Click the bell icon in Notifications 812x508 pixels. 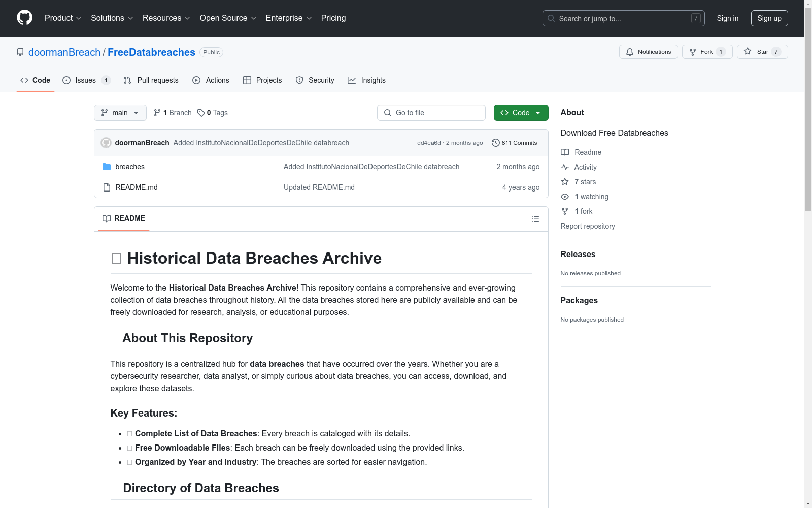pyautogui.click(x=630, y=52)
